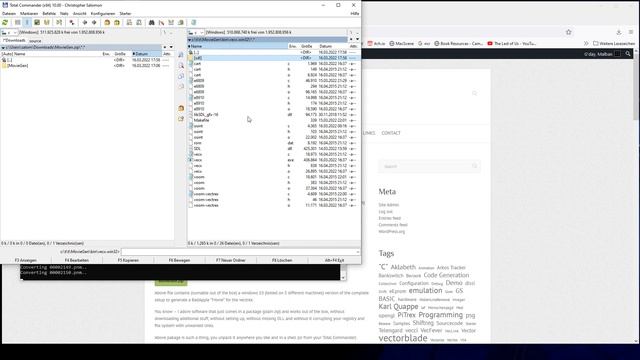Open the right panel directory history arrow
Viewport: 640px width, 360px height.
coord(357,40)
